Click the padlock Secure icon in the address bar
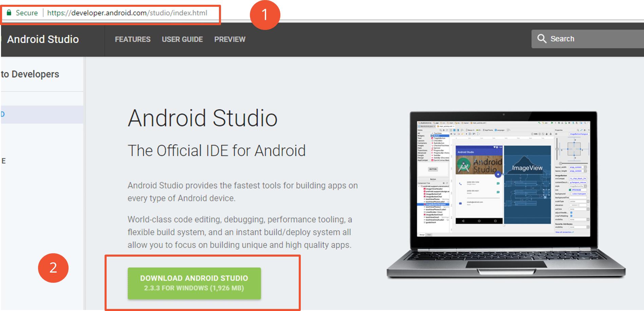 pos(9,13)
